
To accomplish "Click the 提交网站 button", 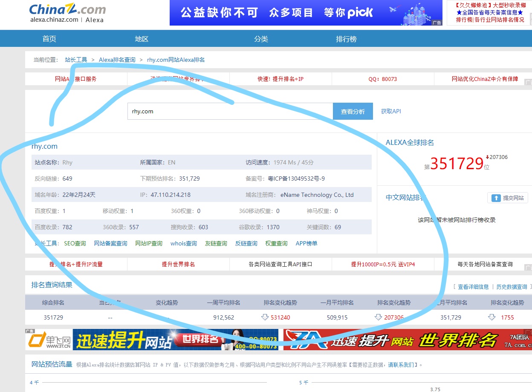I will (x=507, y=198).
